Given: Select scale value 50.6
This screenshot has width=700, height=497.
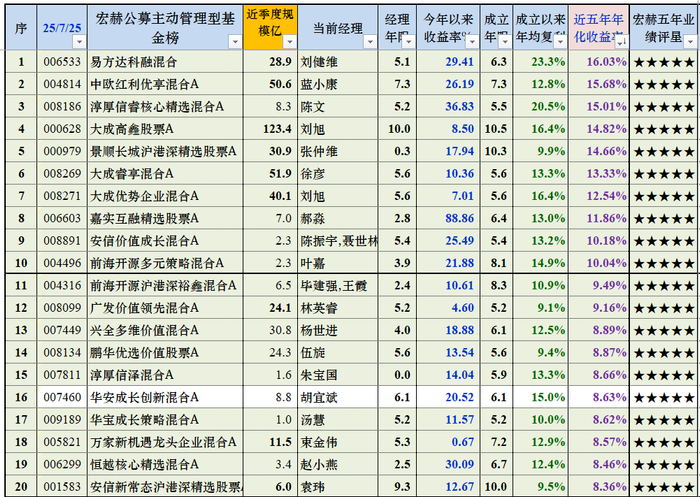Looking at the screenshot, I should [280, 84].
